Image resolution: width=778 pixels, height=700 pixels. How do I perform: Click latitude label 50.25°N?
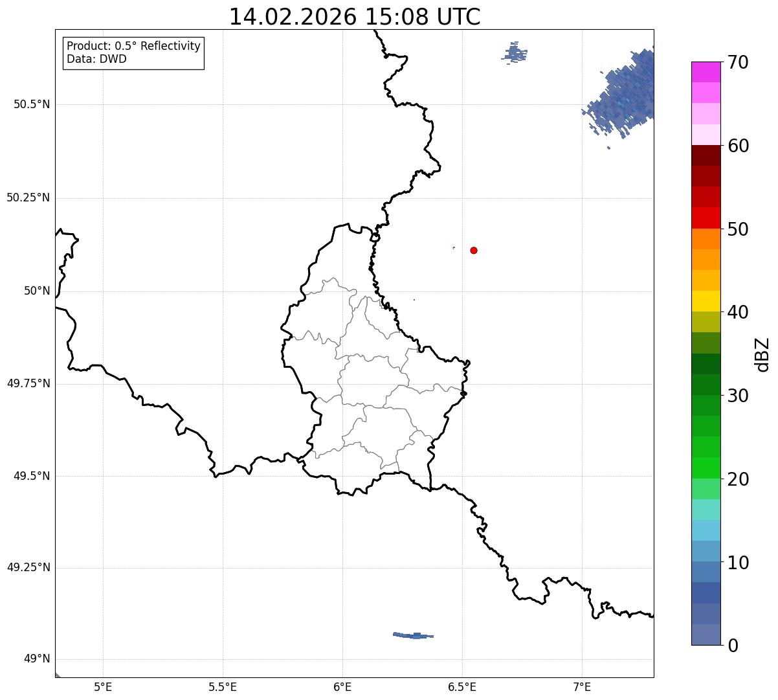[28, 198]
